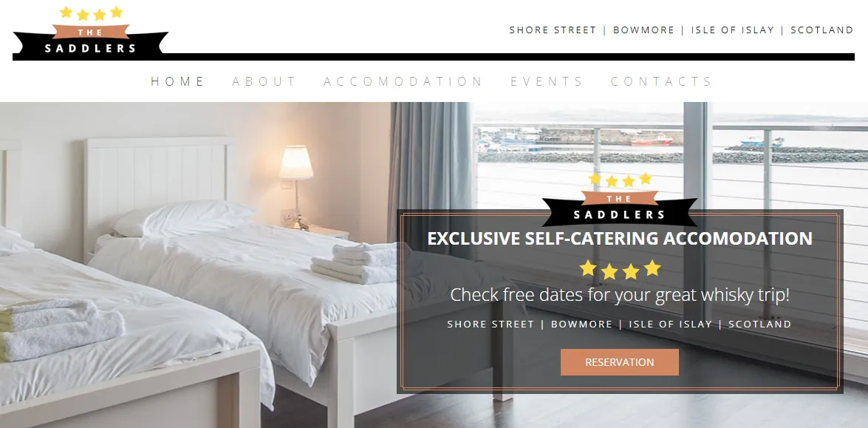The image size is (868, 428).
Task: Go to the Accomodation menu item
Action: (x=403, y=81)
